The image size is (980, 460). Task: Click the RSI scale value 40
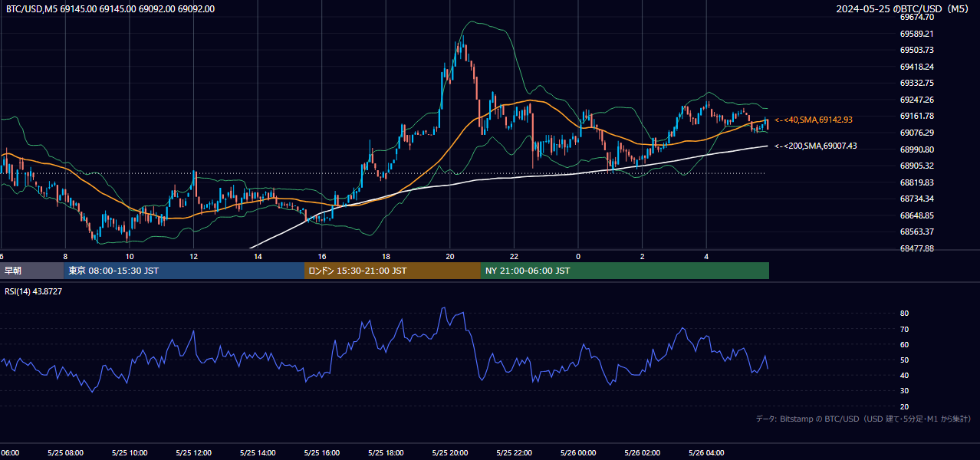904,376
